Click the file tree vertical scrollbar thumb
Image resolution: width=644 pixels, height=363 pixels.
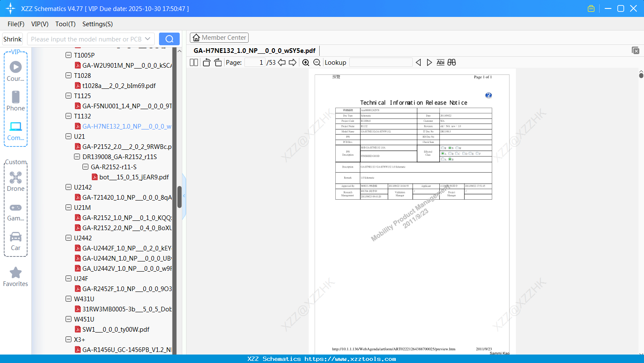(179, 197)
